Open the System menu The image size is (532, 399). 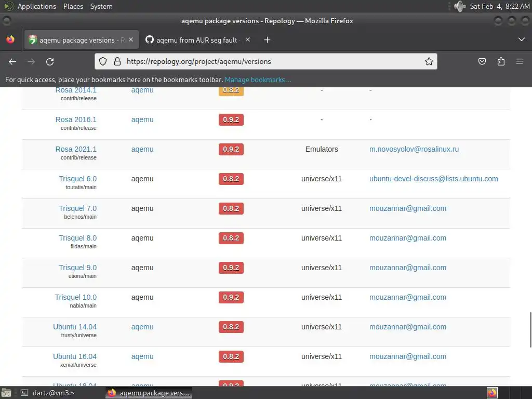tap(101, 6)
